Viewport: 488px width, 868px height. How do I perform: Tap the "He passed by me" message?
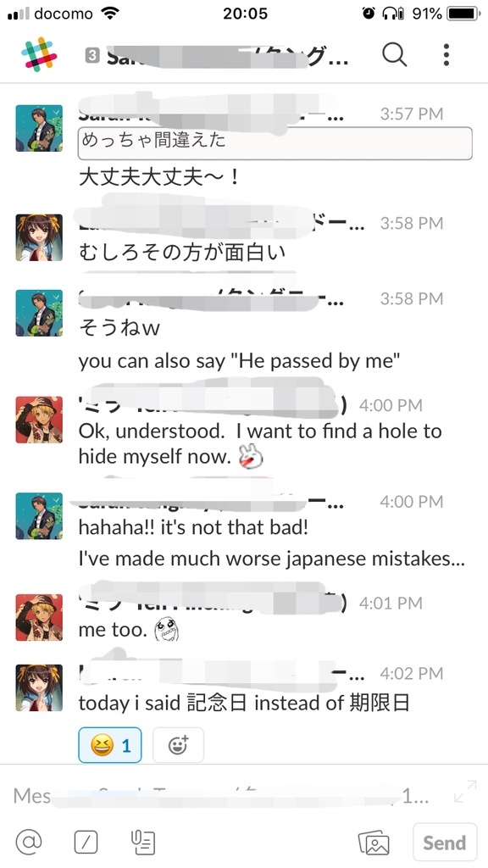[239, 361]
